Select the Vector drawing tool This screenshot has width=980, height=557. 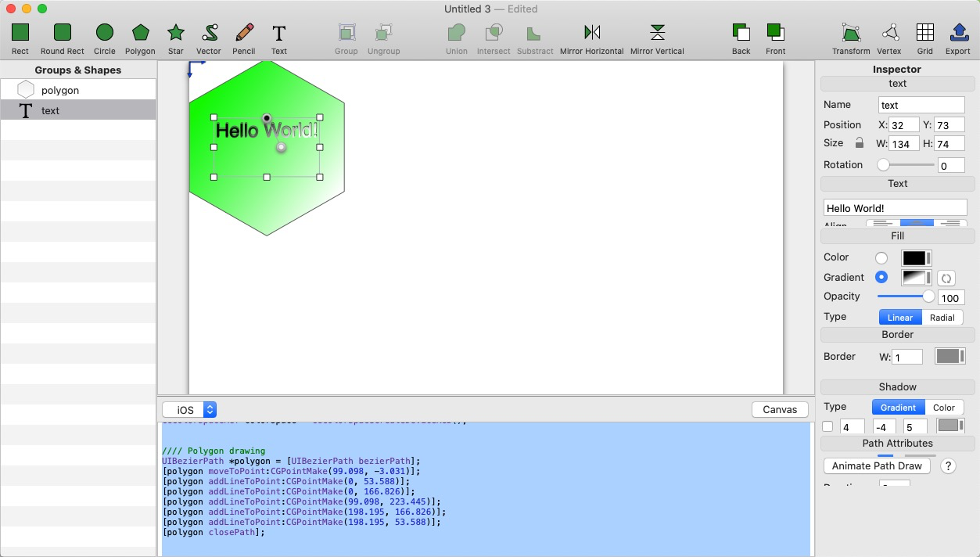(209, 33)
